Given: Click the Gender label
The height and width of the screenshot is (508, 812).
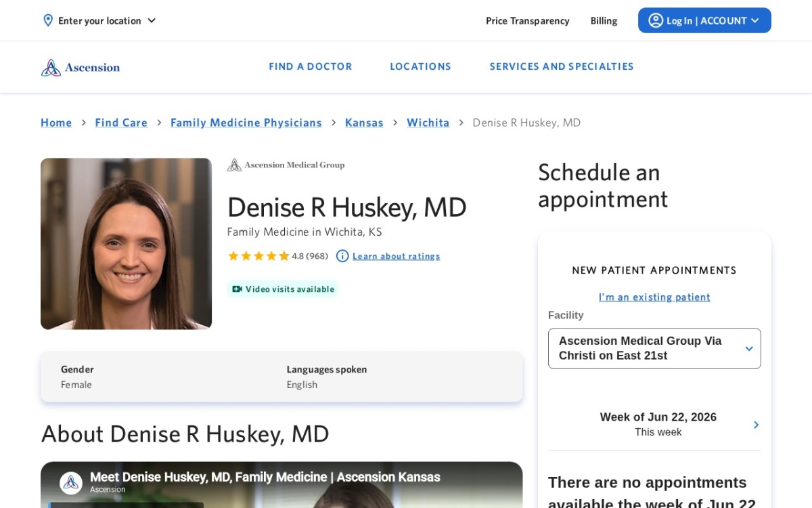Looking at the screenshot, I should coord(77,369).
